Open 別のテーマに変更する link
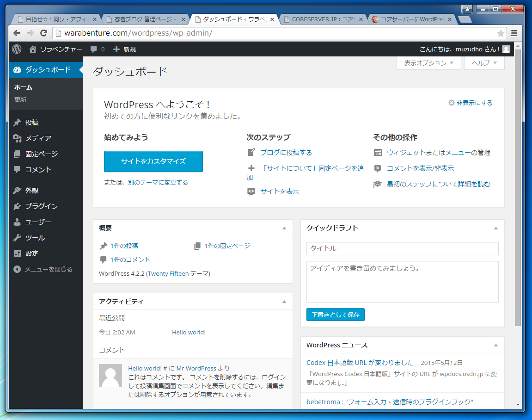The image size is (532, 420). click(158, 183)
